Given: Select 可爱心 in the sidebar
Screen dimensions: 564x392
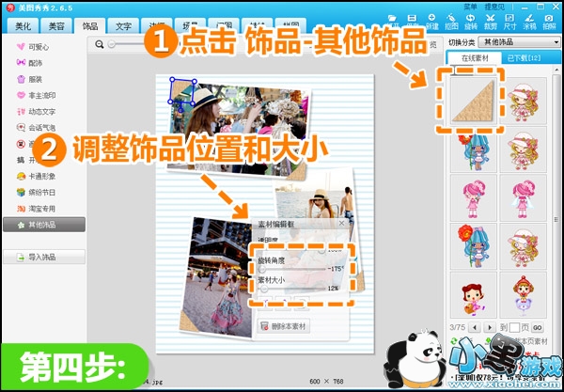Looking at the screenshot, I should [x=39, y=45].
